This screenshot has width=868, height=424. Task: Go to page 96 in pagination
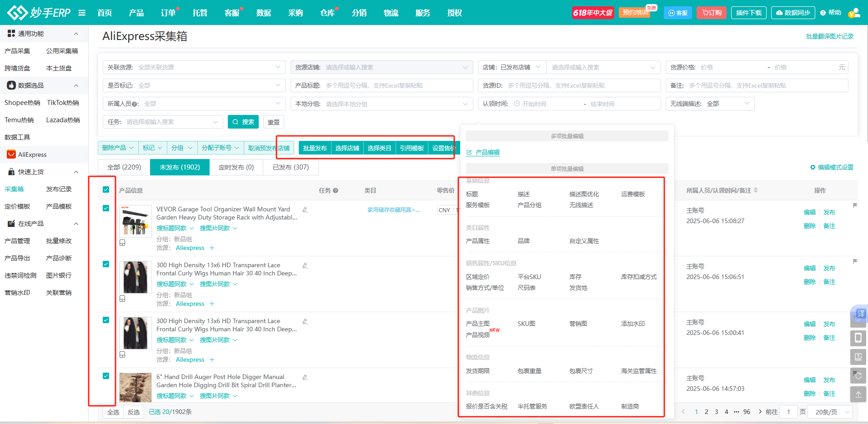pyautogui.click(x=747, y=412)
